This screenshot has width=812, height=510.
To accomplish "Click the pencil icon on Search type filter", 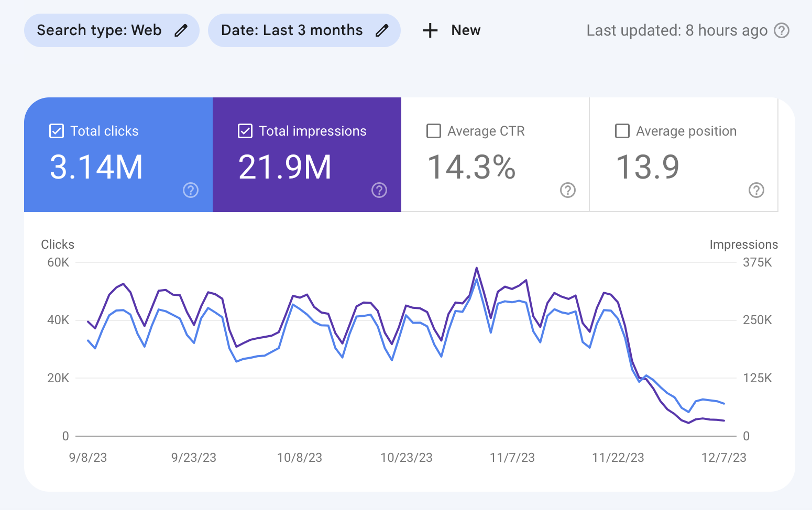I will pyautogui.click(x=181, y=30).
